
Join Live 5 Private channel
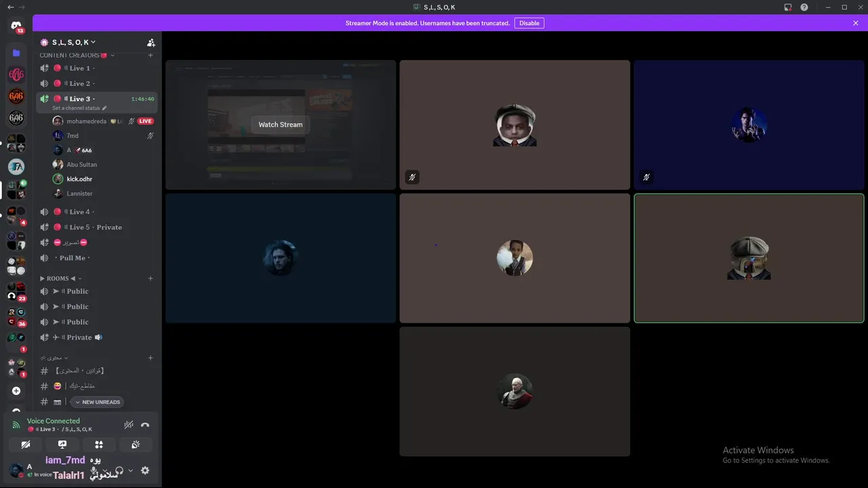click(97, 227)
